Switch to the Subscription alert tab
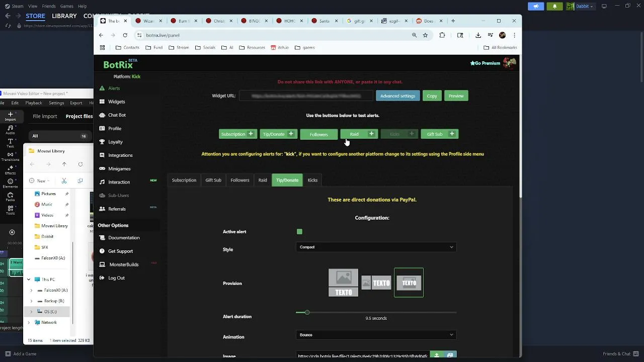644x362 pixels. (184, 180)
